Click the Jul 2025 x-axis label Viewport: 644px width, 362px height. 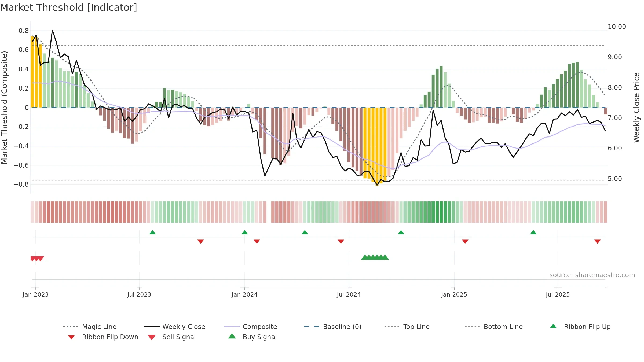pos(558,294)
